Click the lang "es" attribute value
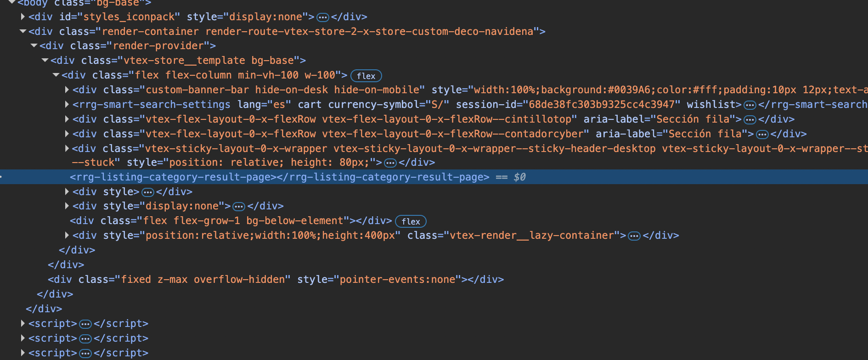This screenshot has height=360, width=868. pyautogui.click(x=279, y=105)
